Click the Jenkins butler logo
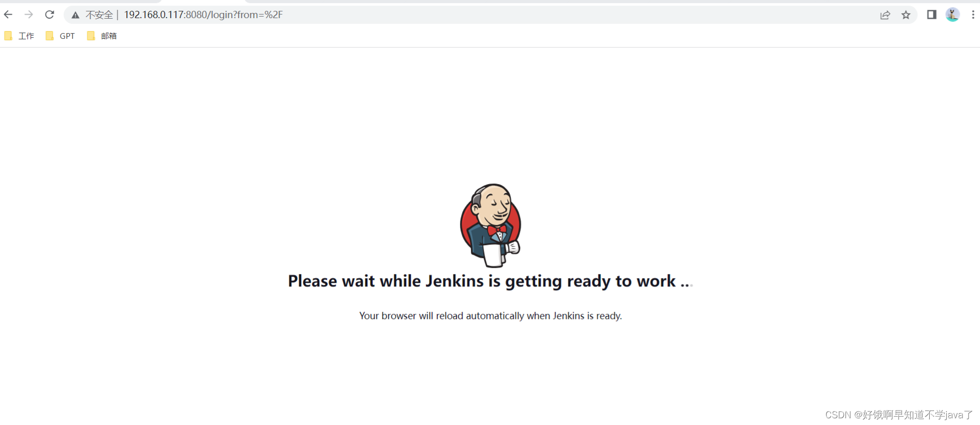980x425 pixels. (491, 225)
